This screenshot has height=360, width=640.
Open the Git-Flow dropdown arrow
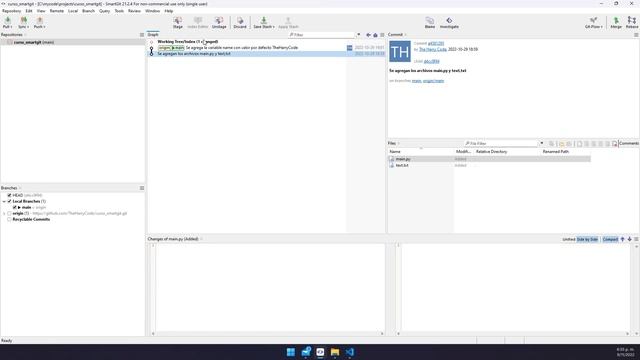[x=602, y=27]
